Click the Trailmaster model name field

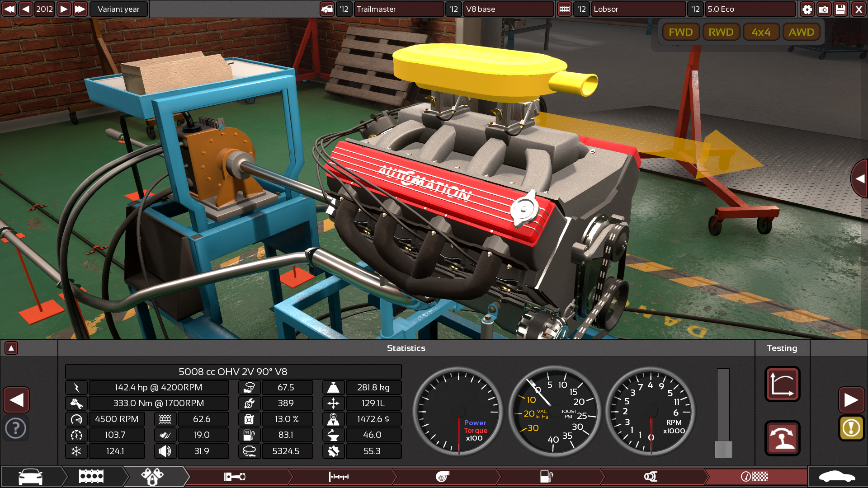pyautogui.click(x=398, y=9)
